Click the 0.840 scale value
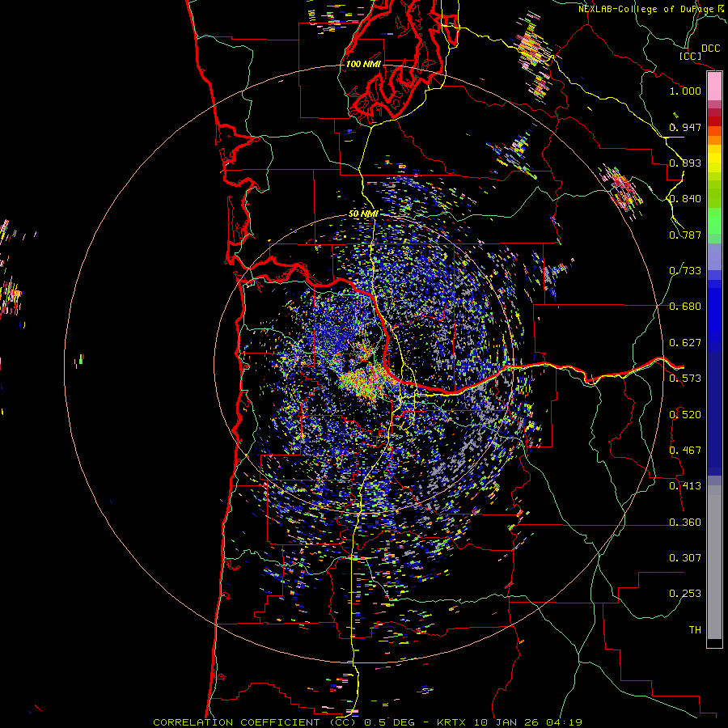The width and height of the screenshot is (728, 728). coord(685,199)
